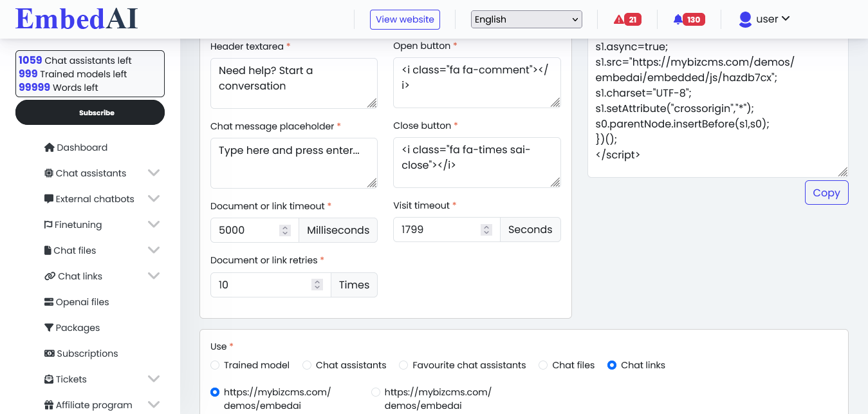Select the Trained model radio option

pyautogui.click(x=215, y=365)
